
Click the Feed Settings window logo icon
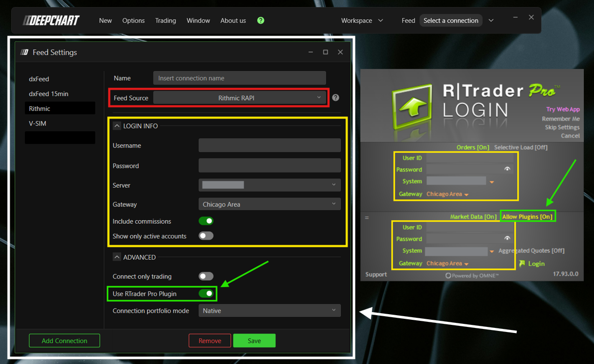(x=24, y=52)
